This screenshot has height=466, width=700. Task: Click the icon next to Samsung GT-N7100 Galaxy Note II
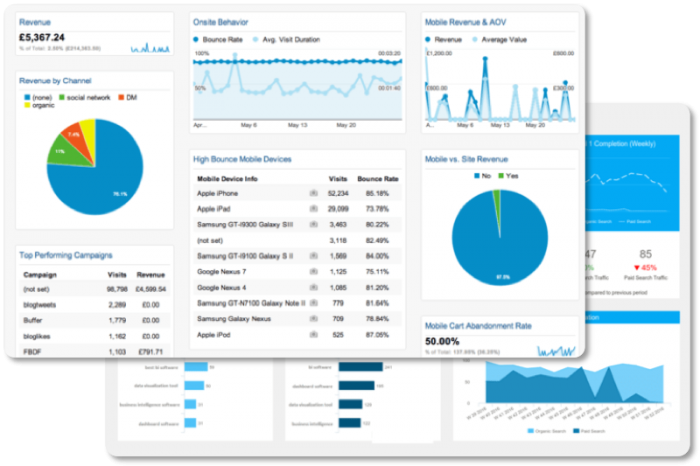pos(313,303)
